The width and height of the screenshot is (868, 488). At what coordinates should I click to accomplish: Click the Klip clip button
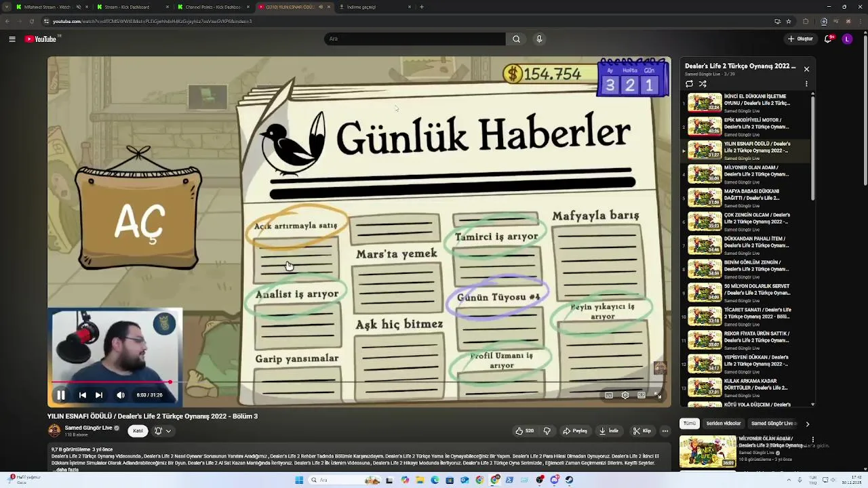pos(642,430)
